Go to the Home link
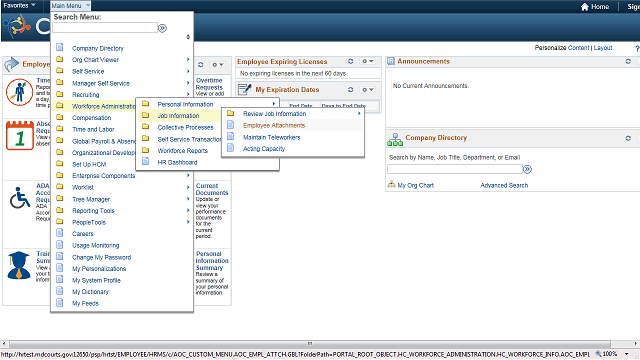This screenshot has height=360, width=640. 600,7
